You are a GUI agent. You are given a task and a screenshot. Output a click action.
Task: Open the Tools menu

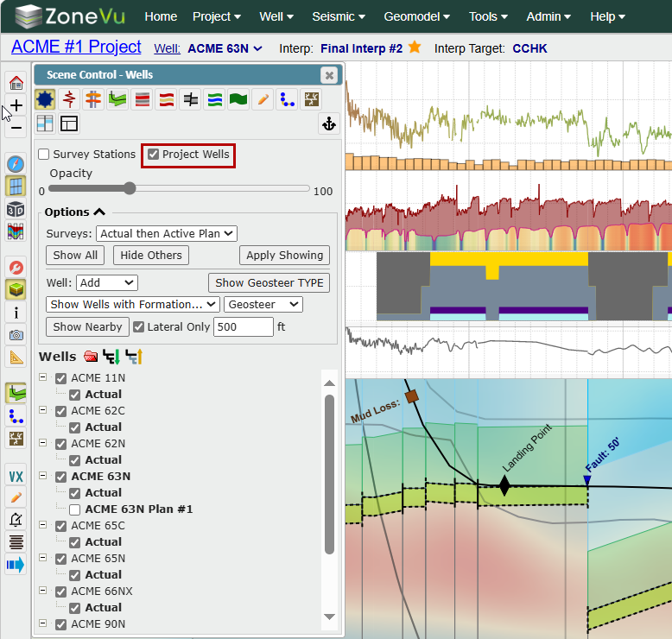(488, 16)
